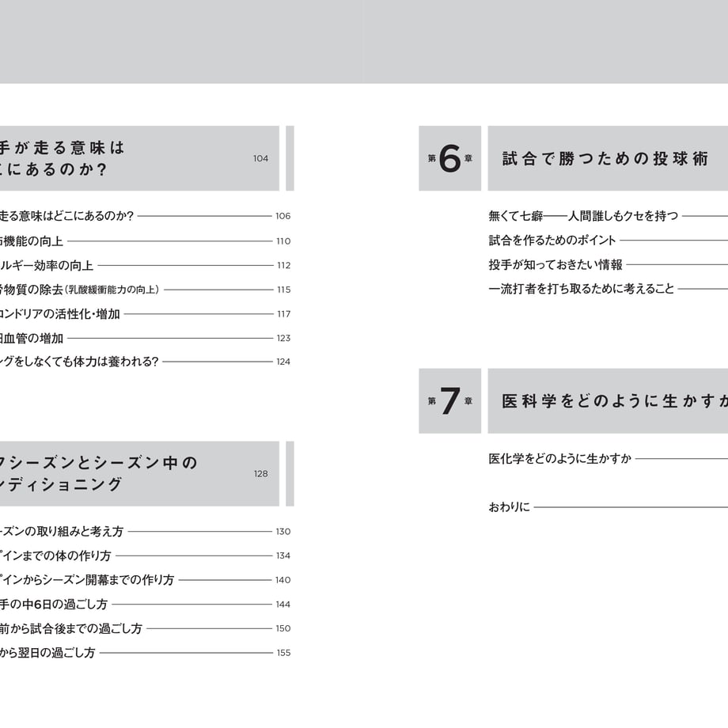
Task: Click 投手が知っておきたい情報 entry
Action: click(x=609, y=264)
